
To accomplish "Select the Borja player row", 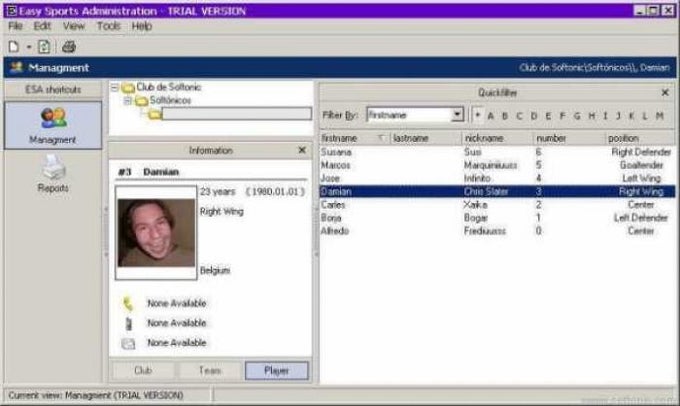I will 497,218.
